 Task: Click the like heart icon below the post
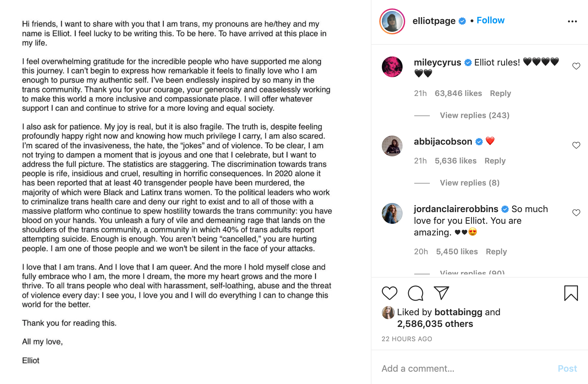[390, 293]
